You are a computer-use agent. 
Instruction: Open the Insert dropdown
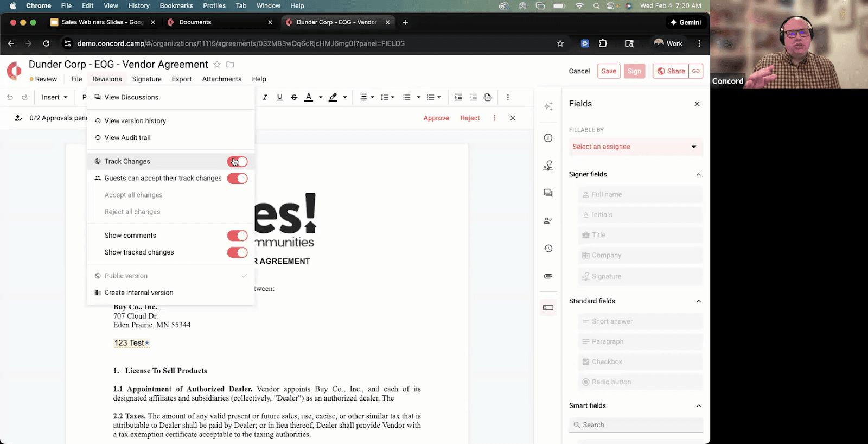[x=54, y=97]
